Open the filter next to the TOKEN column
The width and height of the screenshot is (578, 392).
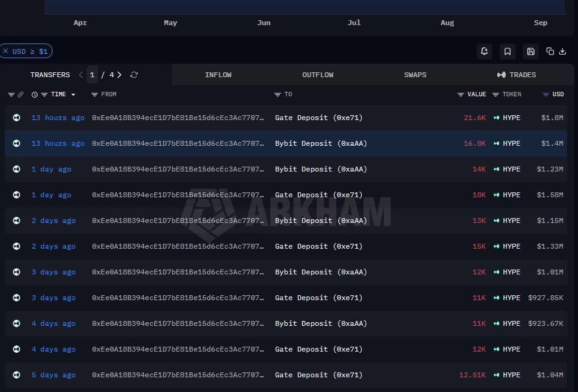point(495,95)
